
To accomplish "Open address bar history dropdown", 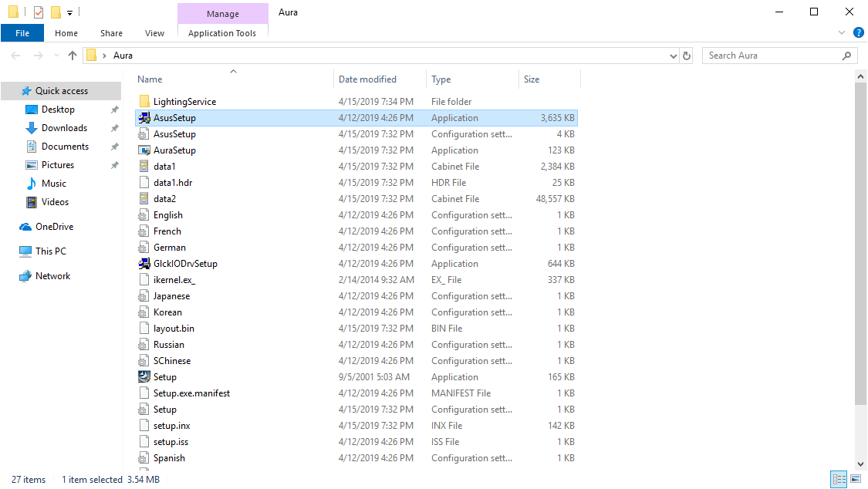I will click(x=673, y=56).
